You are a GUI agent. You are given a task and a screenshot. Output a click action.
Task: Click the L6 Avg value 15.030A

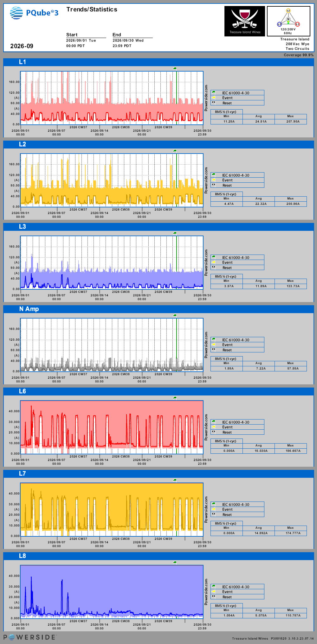(x=261, y=451)
